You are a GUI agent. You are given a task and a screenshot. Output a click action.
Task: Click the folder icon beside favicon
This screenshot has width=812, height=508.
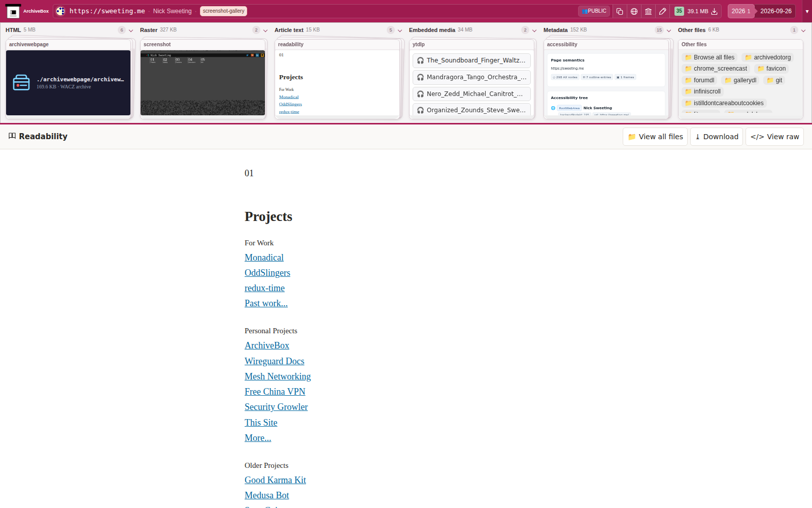[x=761, y=69]
